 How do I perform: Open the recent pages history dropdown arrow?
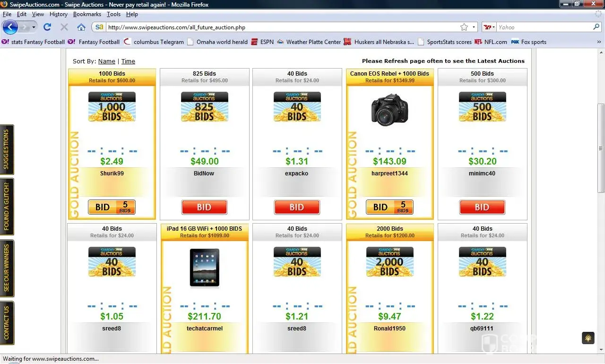(x=34, y=27)
